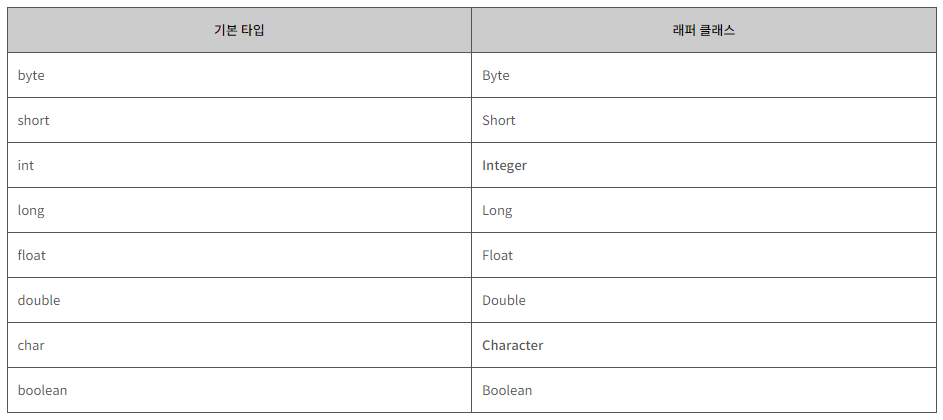943x420 pixels.
Task: Click the bold 'Character' text
Action: tap(512, 345)
